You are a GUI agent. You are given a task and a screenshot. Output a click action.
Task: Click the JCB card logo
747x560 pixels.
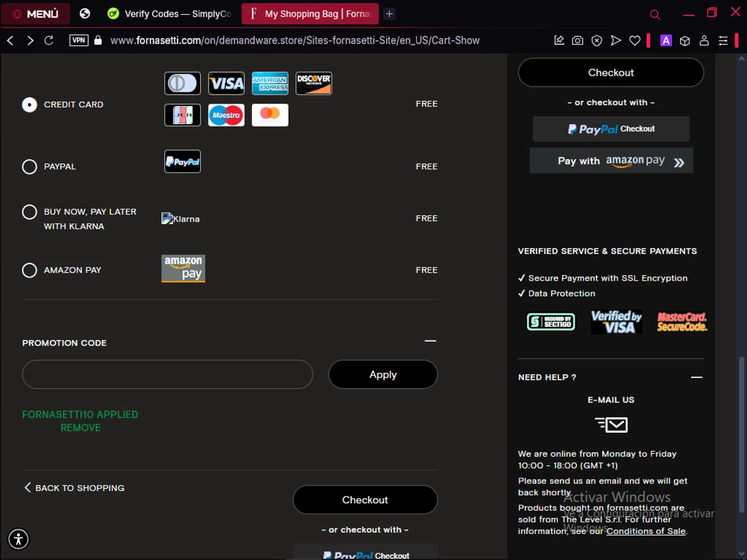[x=183, y=115]
